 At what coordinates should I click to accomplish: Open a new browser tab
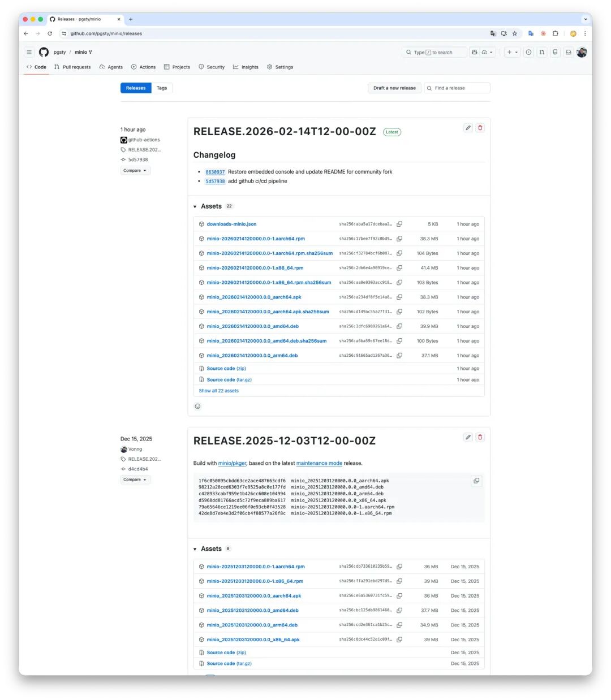point(131,19)
